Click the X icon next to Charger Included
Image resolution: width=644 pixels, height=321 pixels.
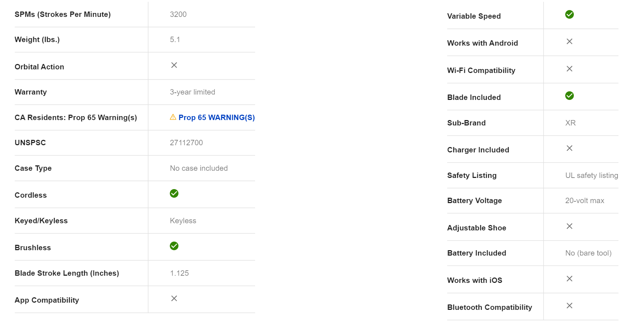click(x=570, y=148)
